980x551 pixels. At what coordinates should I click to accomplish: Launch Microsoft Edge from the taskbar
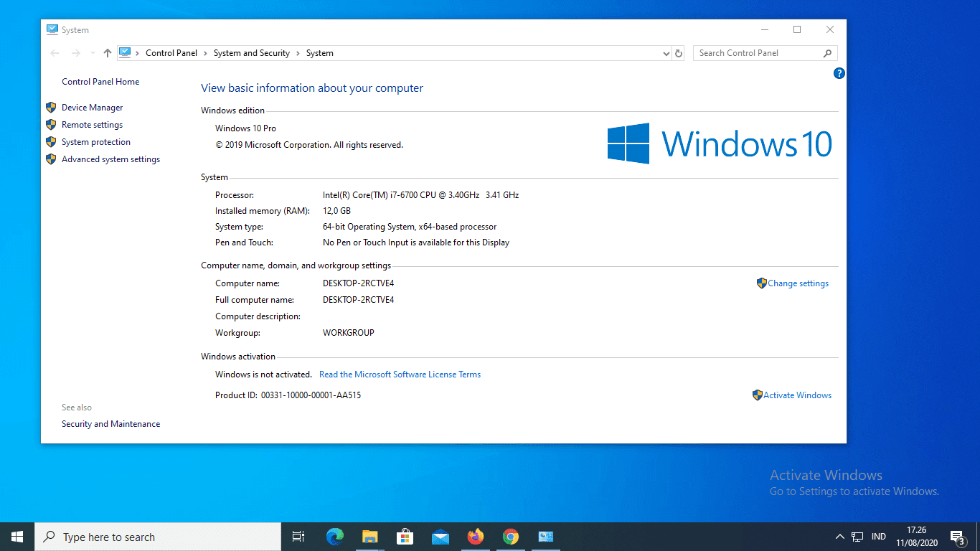coord(335,537)
